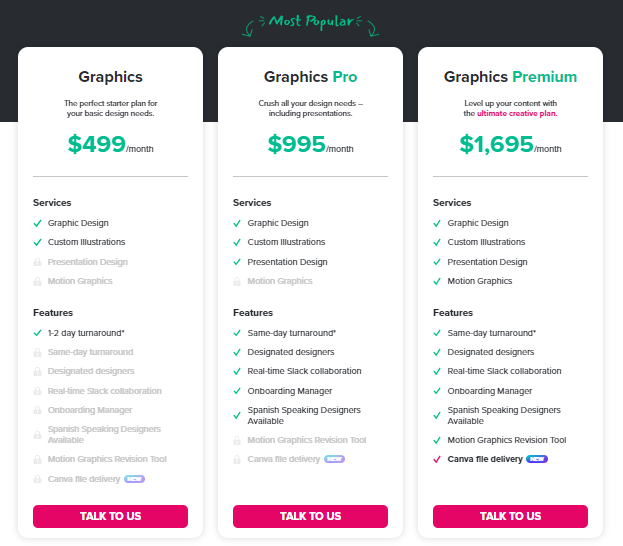
Task: Click the pink checkmark beside Canva file delivery in Premium
Action: (437, 459)
